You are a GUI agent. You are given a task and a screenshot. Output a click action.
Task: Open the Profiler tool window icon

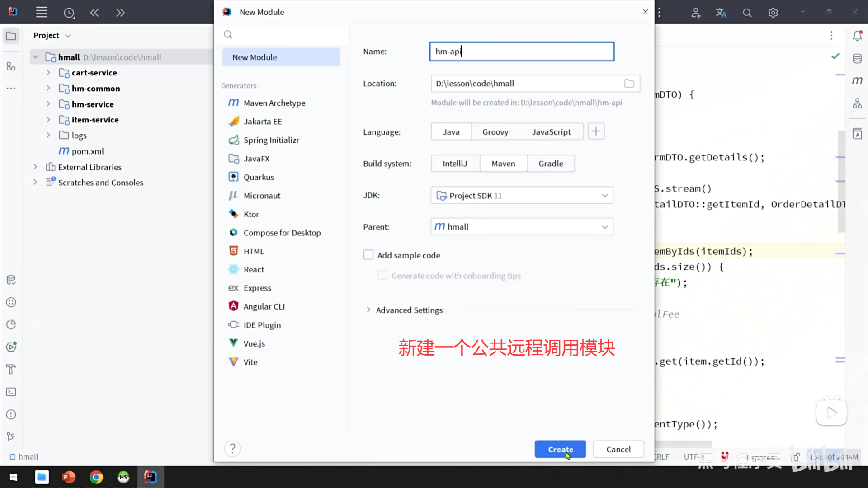pos(11,324)
